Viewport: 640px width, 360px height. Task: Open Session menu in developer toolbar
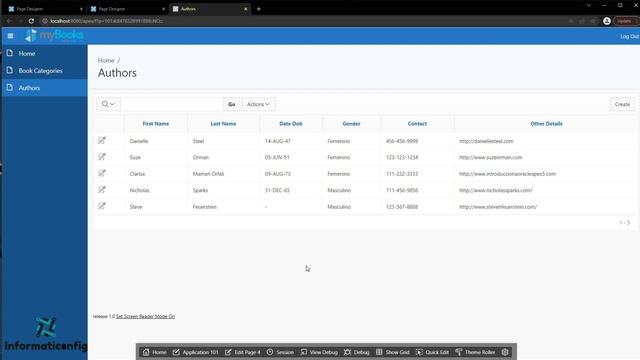point(280,352)
